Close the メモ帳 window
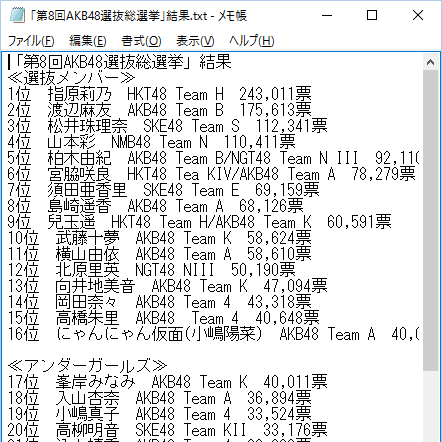Screen dimensions: 442x442 pos(418,15)
